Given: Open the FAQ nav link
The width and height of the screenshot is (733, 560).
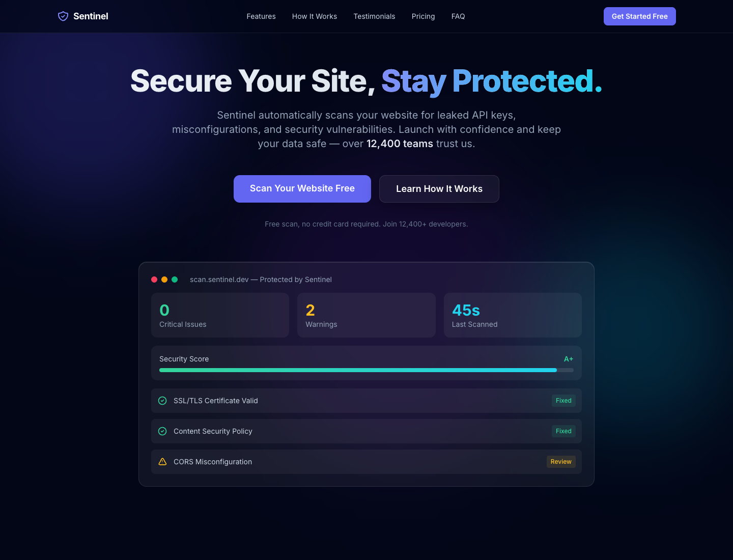Looking at the screenshot, I should (458, 16).
